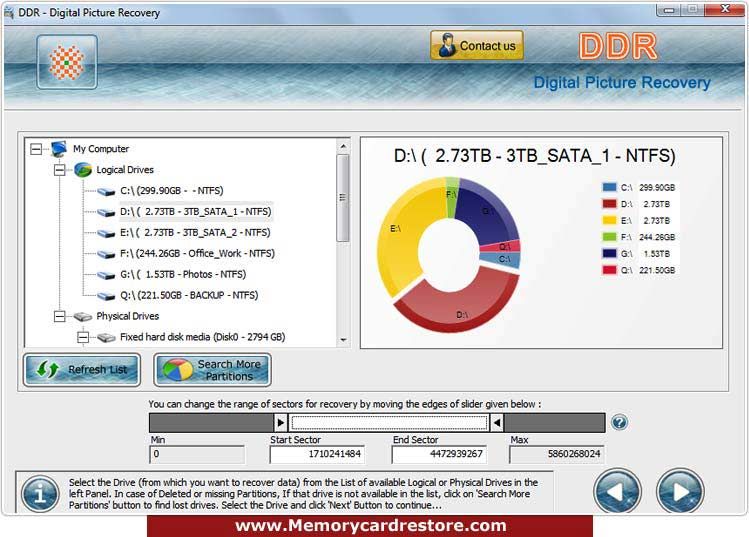
Task: Click the drive icon beside Q:\
Action: [106, 296]
